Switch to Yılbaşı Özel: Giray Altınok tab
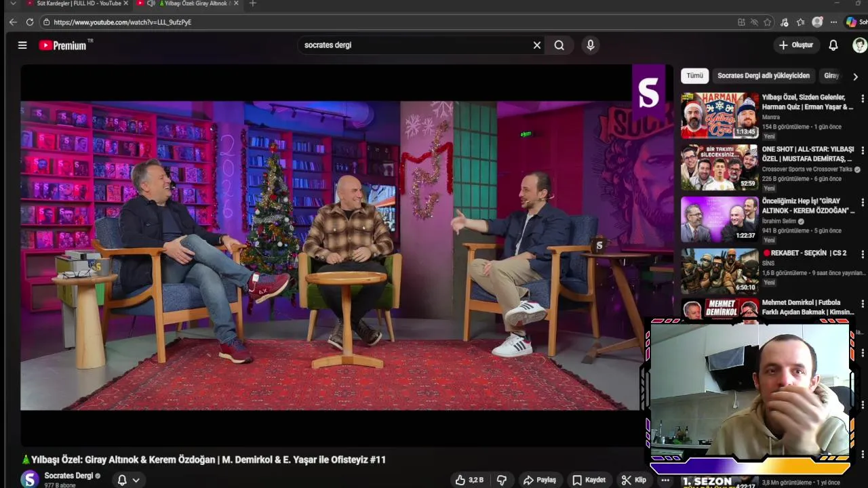The image size is (868, 488). click(x=197, y=3)
